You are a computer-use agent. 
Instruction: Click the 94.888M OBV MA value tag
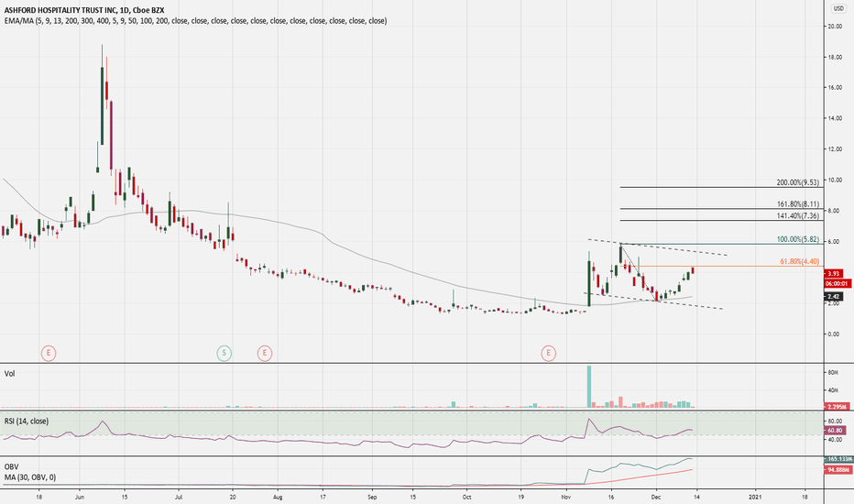pos(838,470)
